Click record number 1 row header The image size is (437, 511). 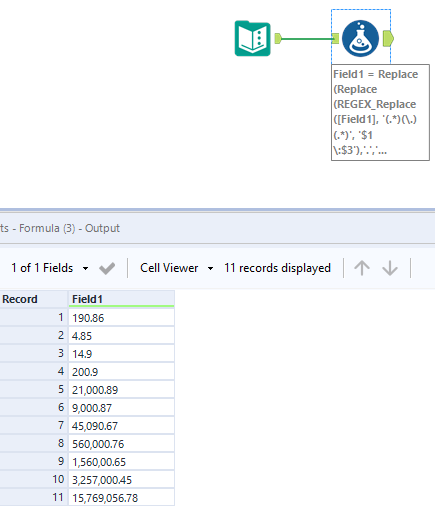34,317
